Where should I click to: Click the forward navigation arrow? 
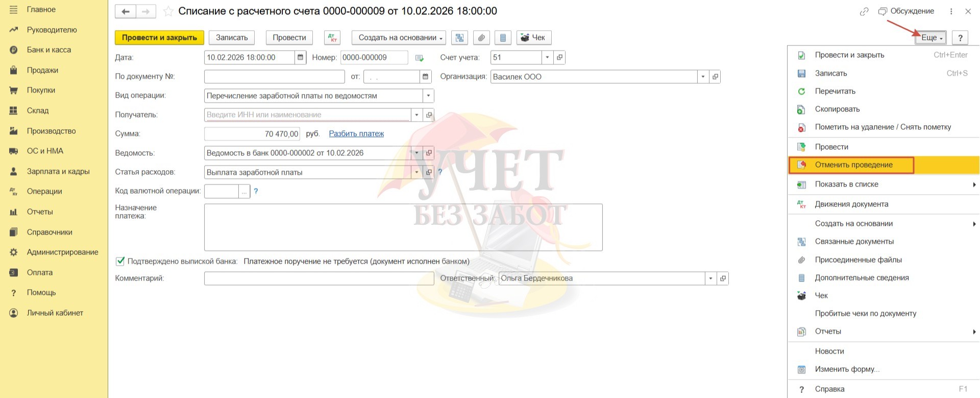tap(145, 11)
